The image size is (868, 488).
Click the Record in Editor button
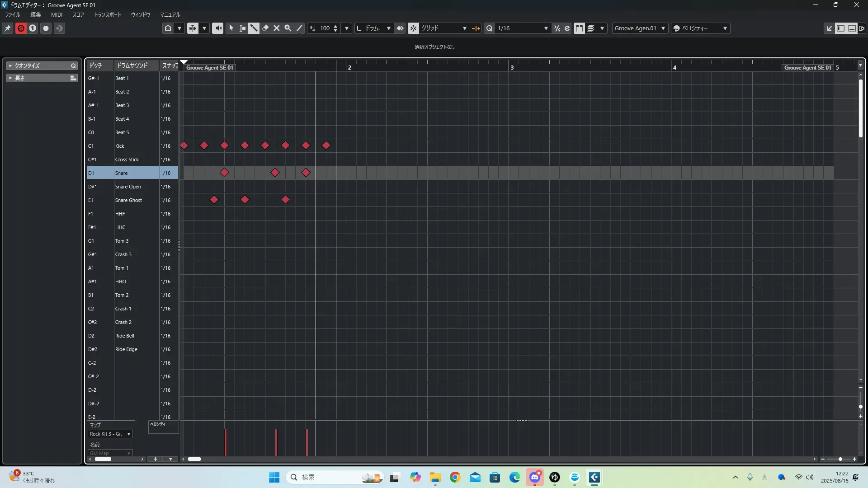(46, 28)
